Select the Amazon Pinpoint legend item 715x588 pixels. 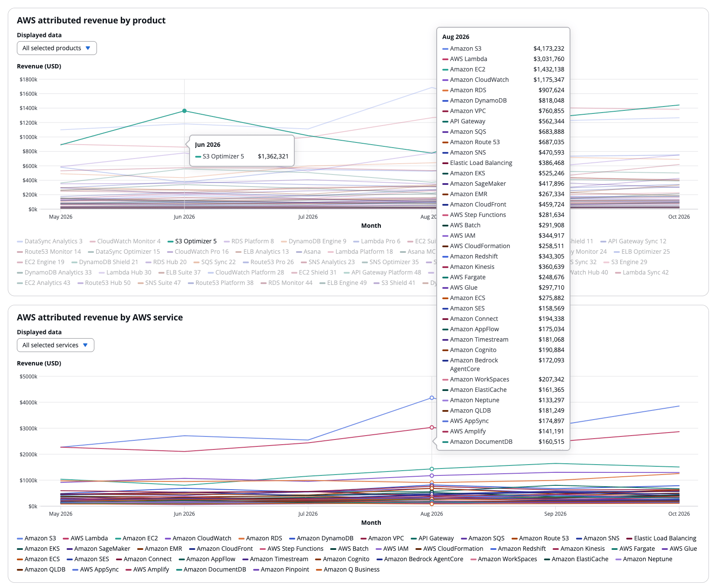tap(281, 569)
